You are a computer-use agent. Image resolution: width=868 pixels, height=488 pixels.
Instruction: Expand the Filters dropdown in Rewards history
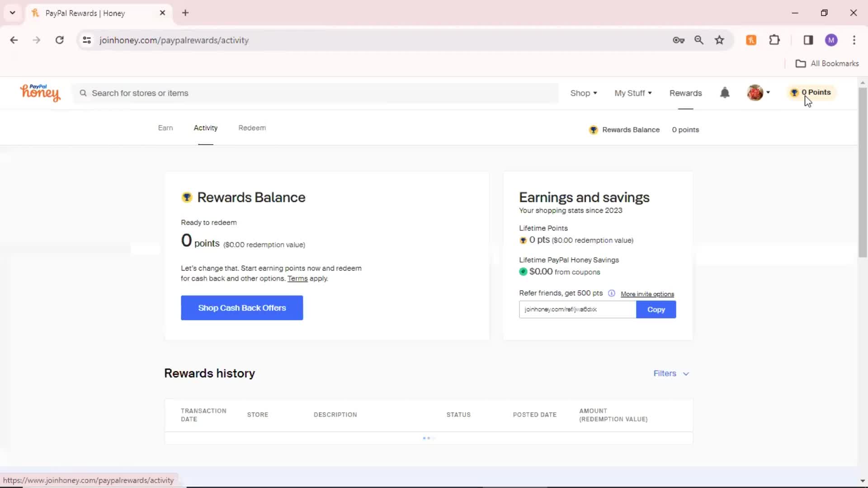click(x=671, y=374)
